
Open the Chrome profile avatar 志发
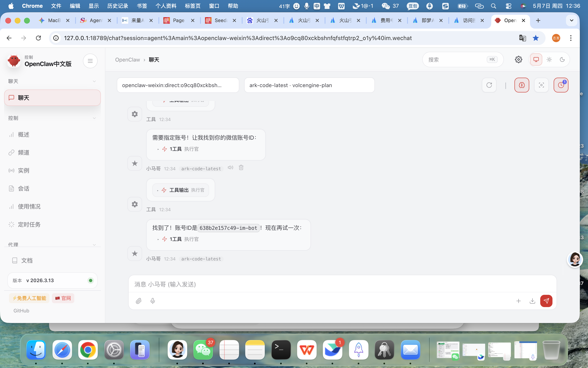pos(556,38)
